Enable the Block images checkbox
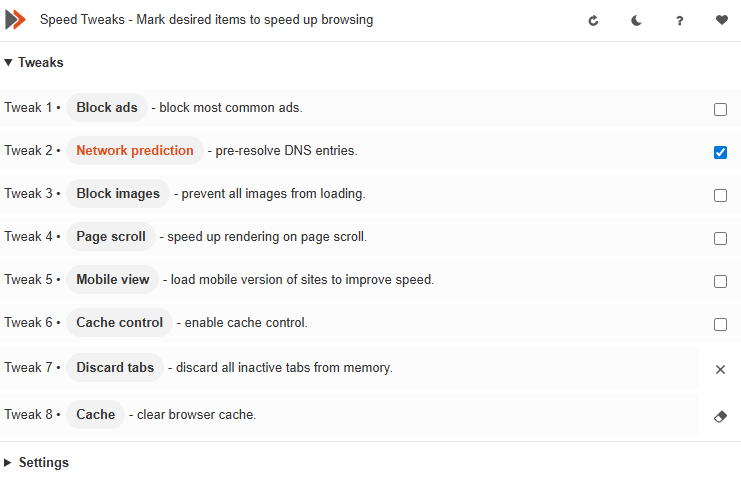This screenshot has width=741, height=478. (720, 195)
